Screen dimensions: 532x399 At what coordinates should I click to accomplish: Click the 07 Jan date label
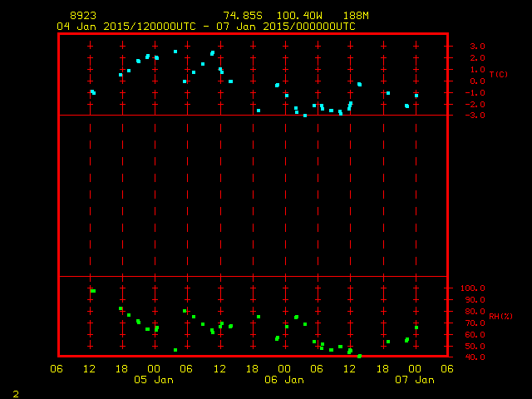[415, 380]
